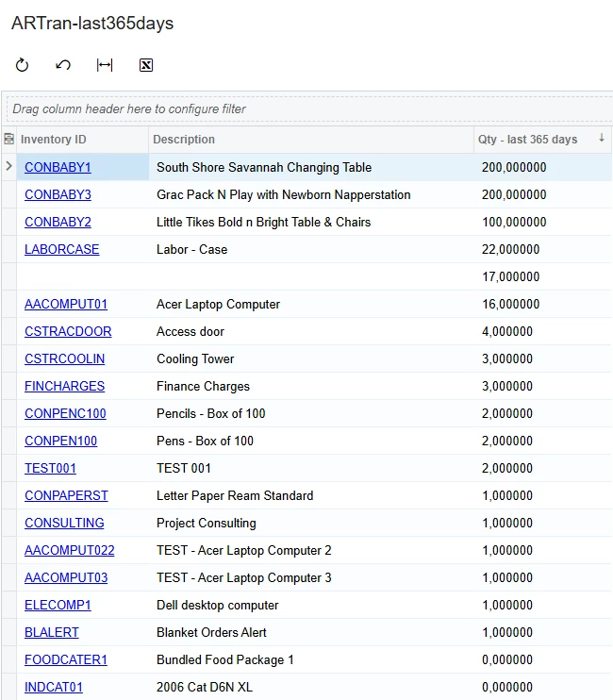The height and width of the screenshot is (700, 613).
Task: Click Qty - last 365 days header
Action: (527, 140)
